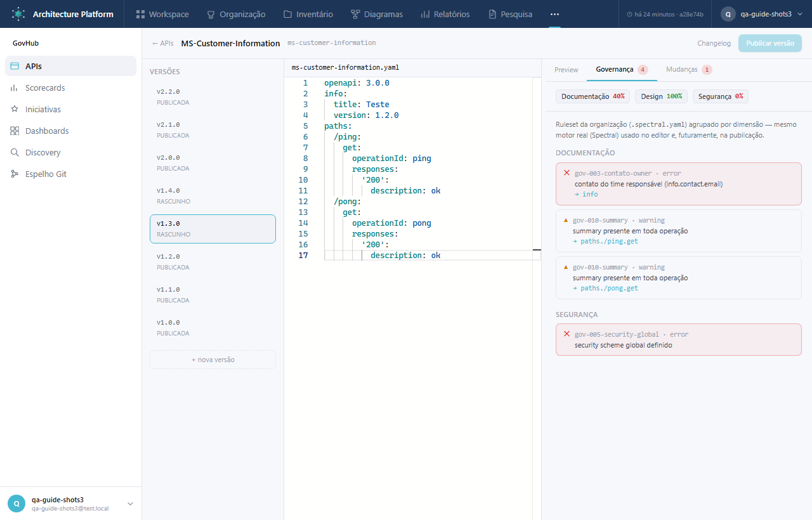Open Dashboards in the sidebar
This screenshot has height=520, width=812.
click(x=70, y=131)
